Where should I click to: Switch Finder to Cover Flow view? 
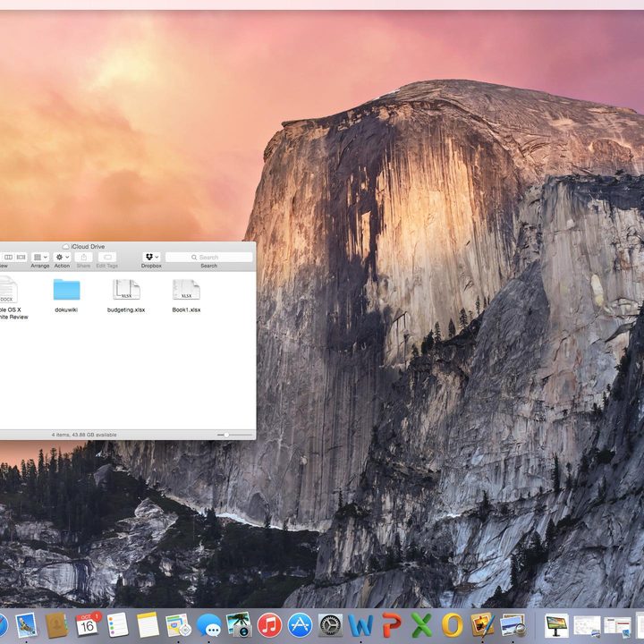coord(21,257)
